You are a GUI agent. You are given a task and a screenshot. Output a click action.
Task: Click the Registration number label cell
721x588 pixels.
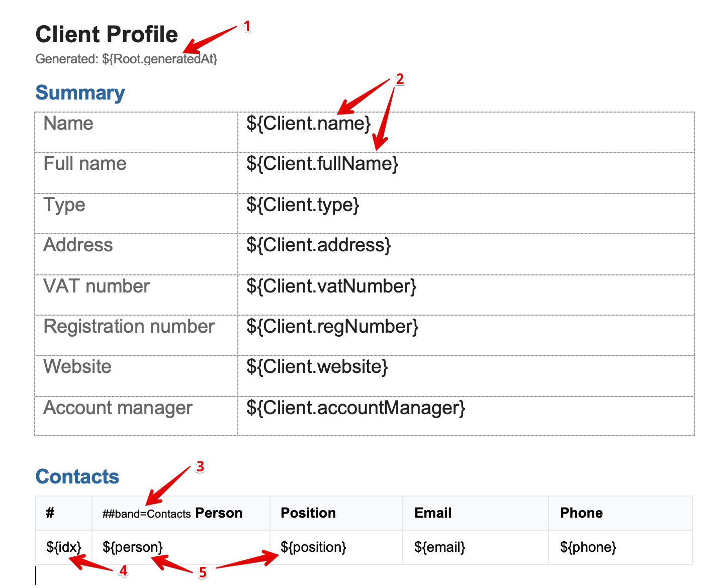pos(129,327)
